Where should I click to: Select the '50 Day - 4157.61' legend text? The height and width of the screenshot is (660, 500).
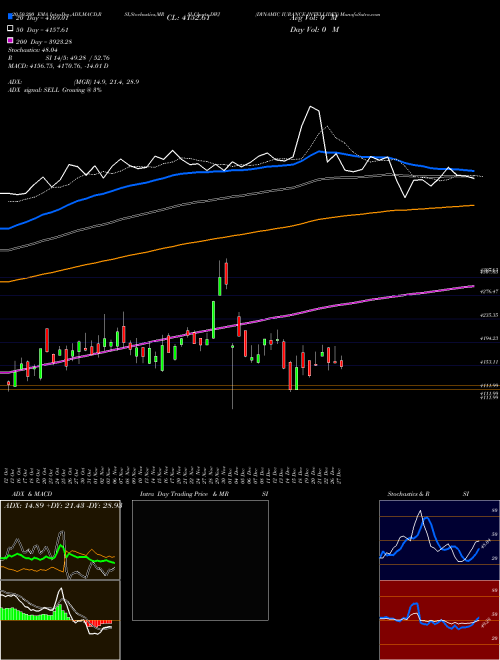click(x=43, y=29)
